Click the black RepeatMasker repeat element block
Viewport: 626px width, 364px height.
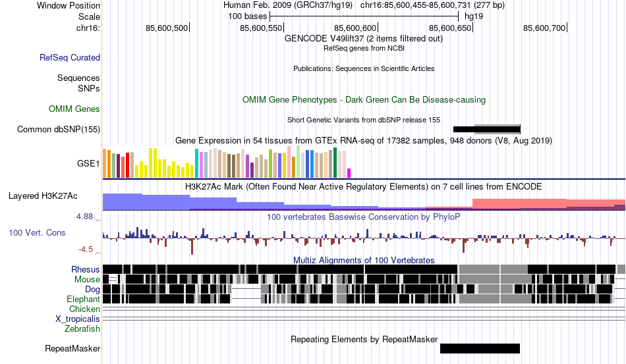pyautogui.click(x=480, y=348)
